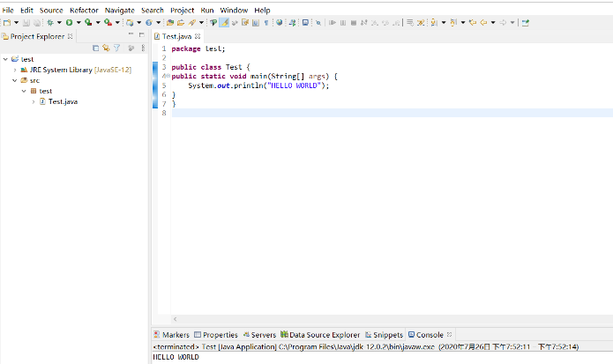Click the Back navigation arrow in toolbar
This screenshot has height=364, width=613.
point(483,23)
